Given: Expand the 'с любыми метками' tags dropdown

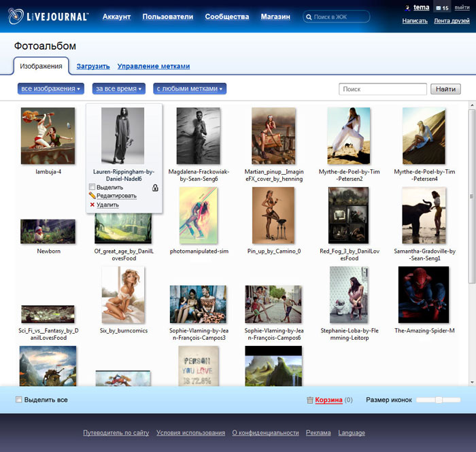Looking at the screenshot, I should click(x=190, y=89).
